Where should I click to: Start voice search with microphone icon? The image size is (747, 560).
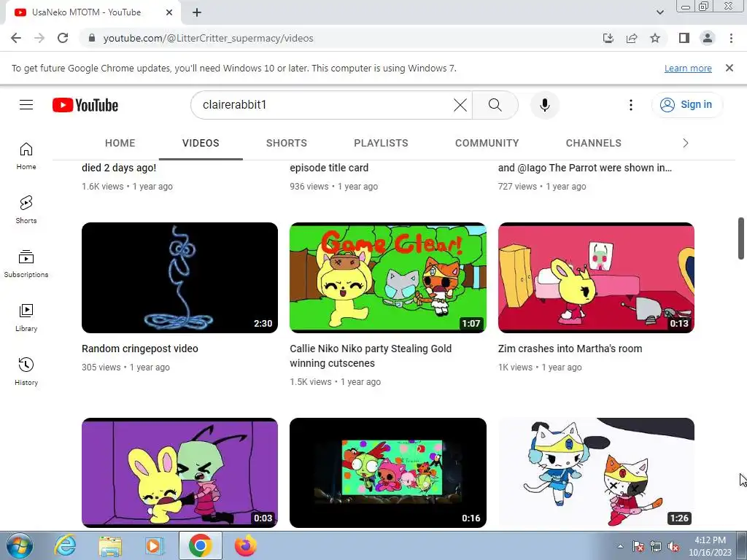click(544, 105)
